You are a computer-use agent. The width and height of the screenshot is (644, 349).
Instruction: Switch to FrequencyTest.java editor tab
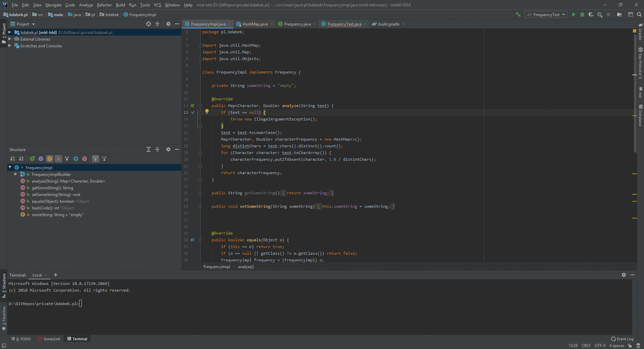click(344, 24)
